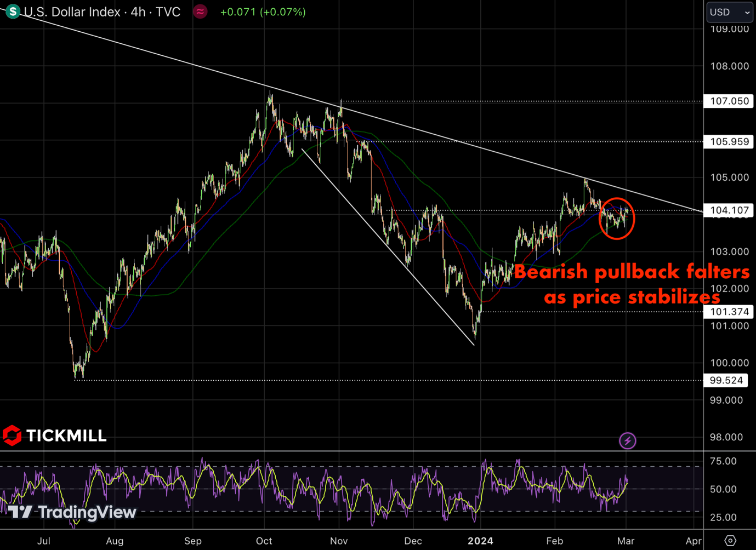Click the purple lightning event icon
The width and height of the screenshot is (756, 550).
627,440
